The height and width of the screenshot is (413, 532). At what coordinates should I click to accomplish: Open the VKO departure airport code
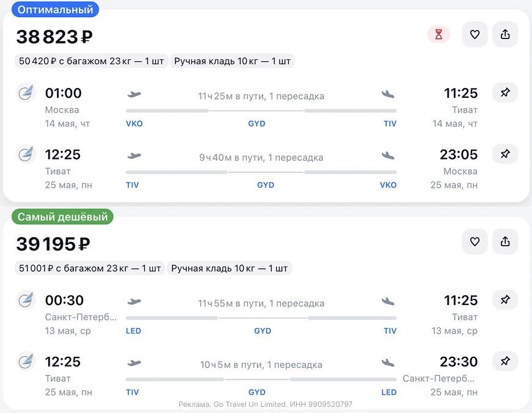point(134,123)
